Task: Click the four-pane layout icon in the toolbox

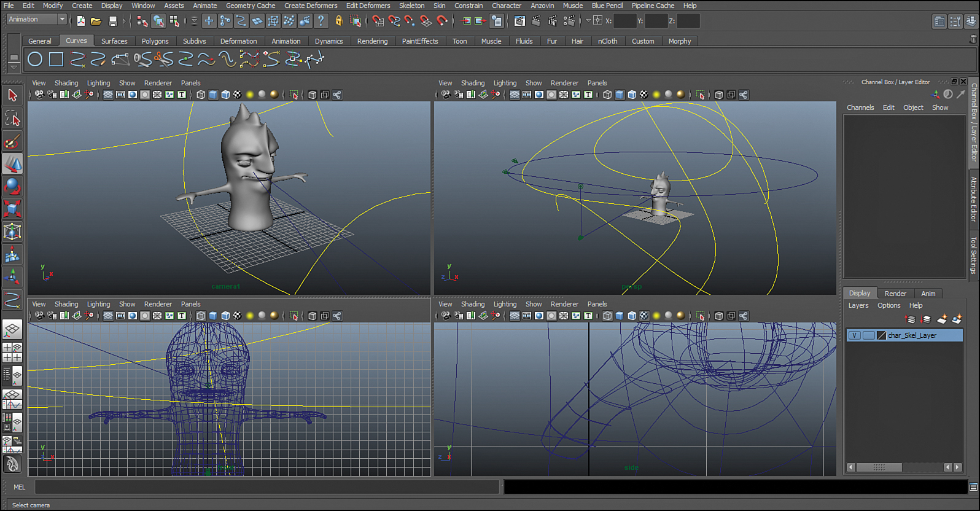Action: (12, 353)
